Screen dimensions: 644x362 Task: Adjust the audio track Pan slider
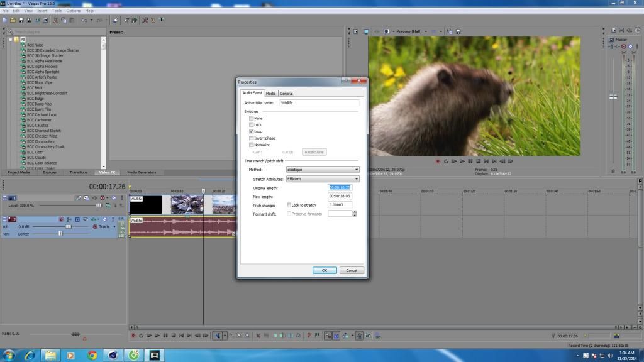(x=60, y=234)
